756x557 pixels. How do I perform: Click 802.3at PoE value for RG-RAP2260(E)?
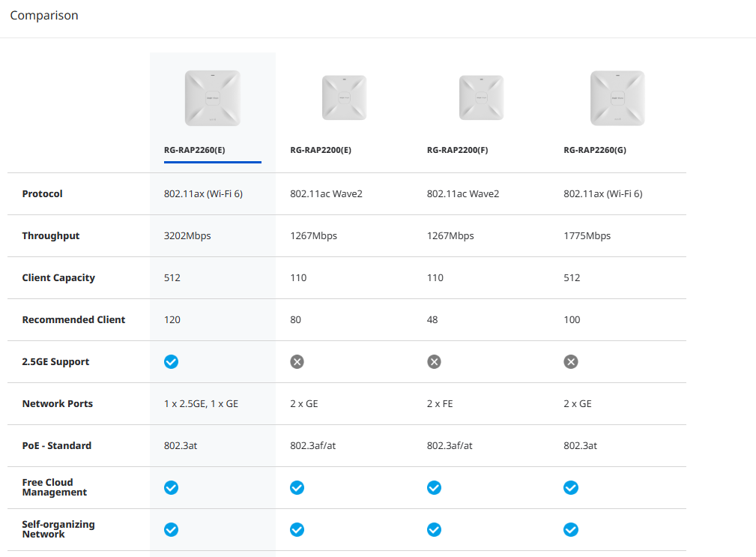click(x=181, y=445)
